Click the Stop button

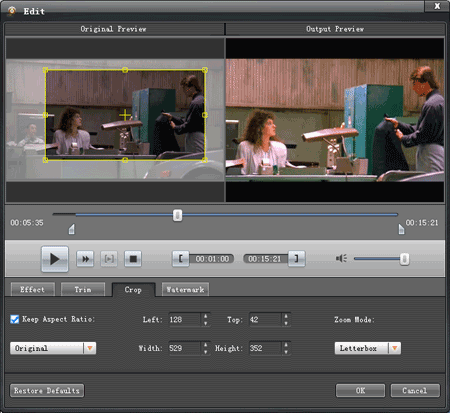(133, 259)
